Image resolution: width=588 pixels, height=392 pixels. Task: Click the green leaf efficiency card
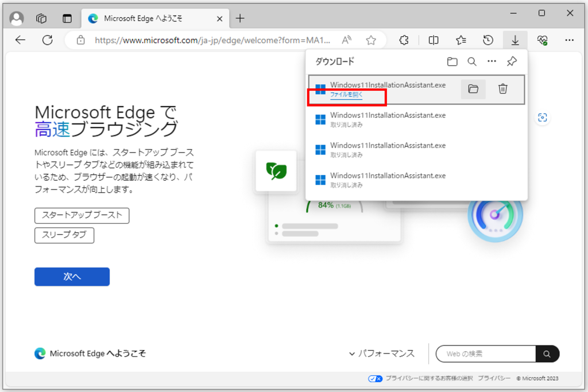tap(276, 171)
